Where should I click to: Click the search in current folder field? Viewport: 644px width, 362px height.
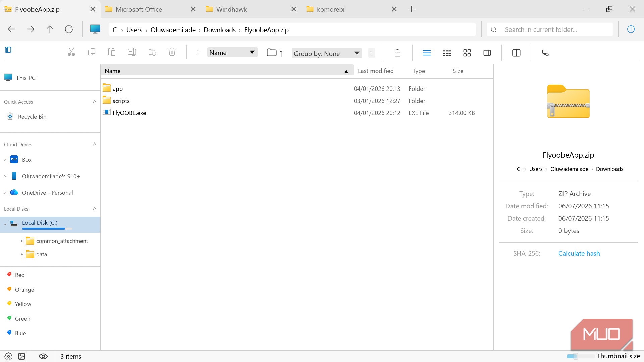tap(550, 29)
